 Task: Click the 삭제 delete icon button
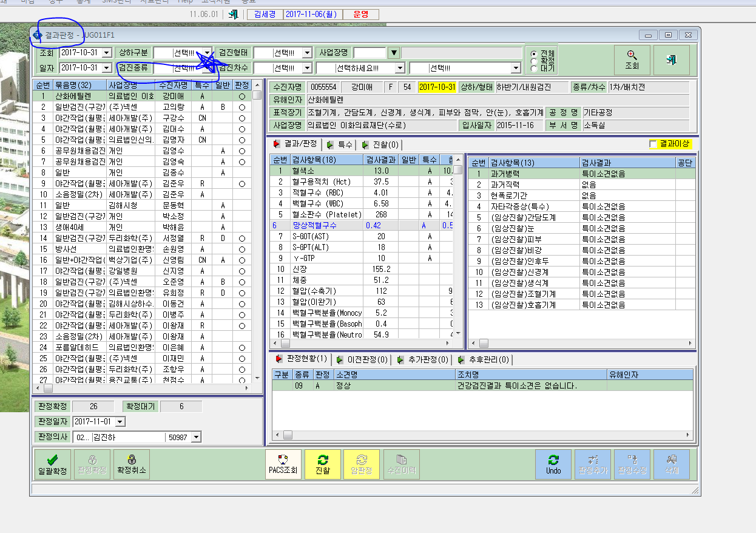point(671,464)
